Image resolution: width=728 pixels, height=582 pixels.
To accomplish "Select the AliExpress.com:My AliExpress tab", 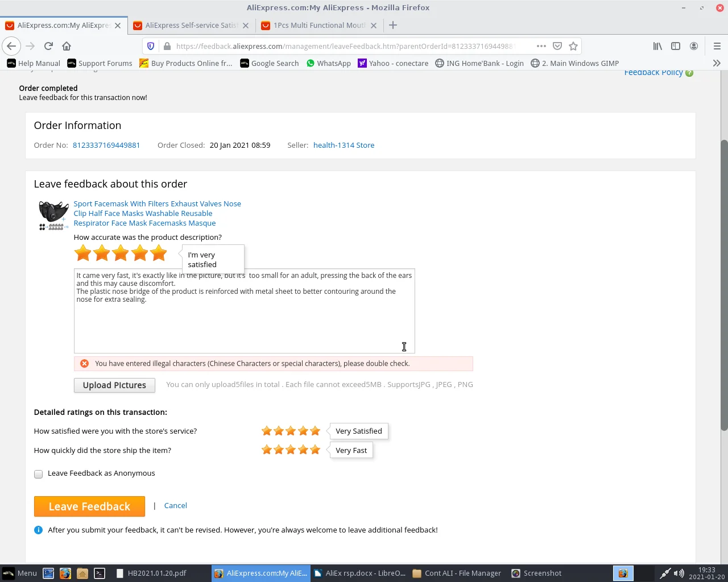I will [63, 25].
